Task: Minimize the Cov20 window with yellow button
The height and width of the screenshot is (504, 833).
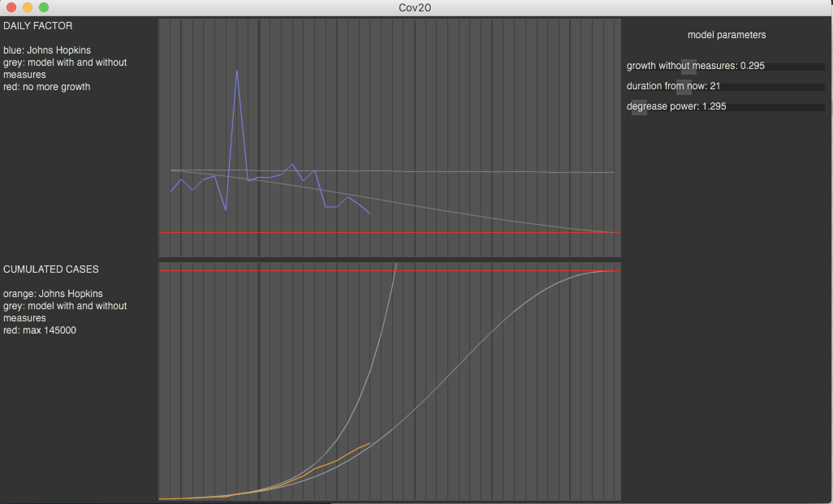Action: tap(28, 7)
